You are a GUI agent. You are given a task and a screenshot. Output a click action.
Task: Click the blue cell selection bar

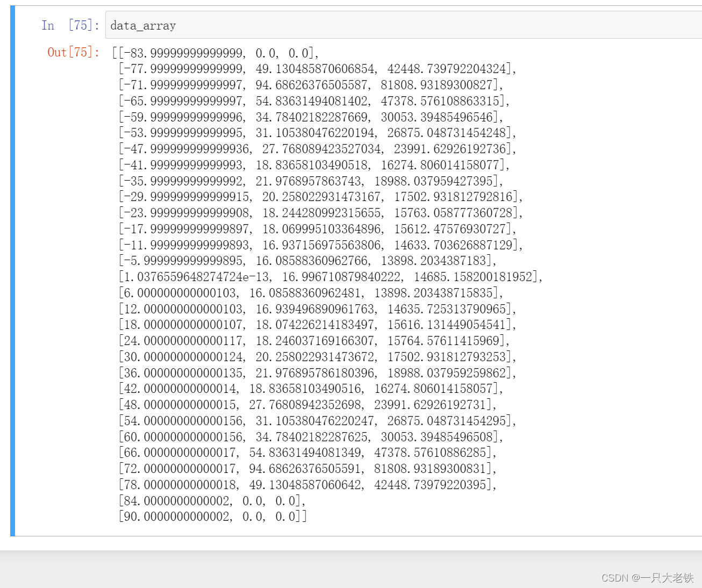click(12, 271)
